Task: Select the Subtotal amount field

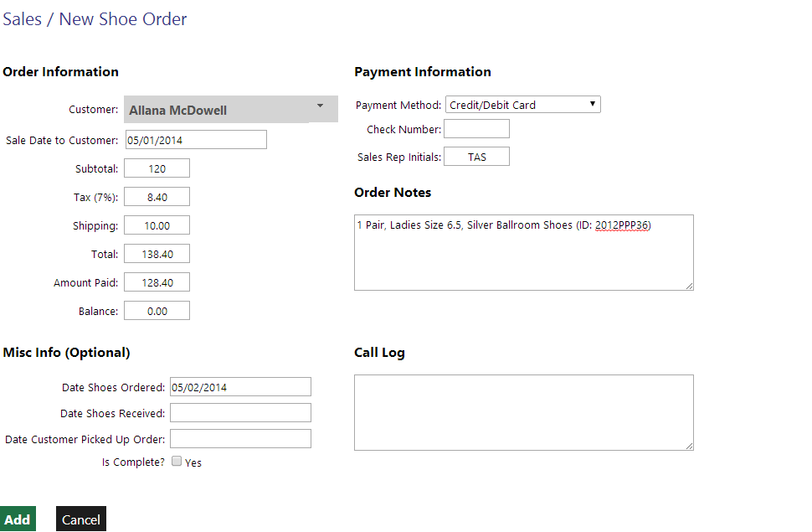Action: coord(156,168)
